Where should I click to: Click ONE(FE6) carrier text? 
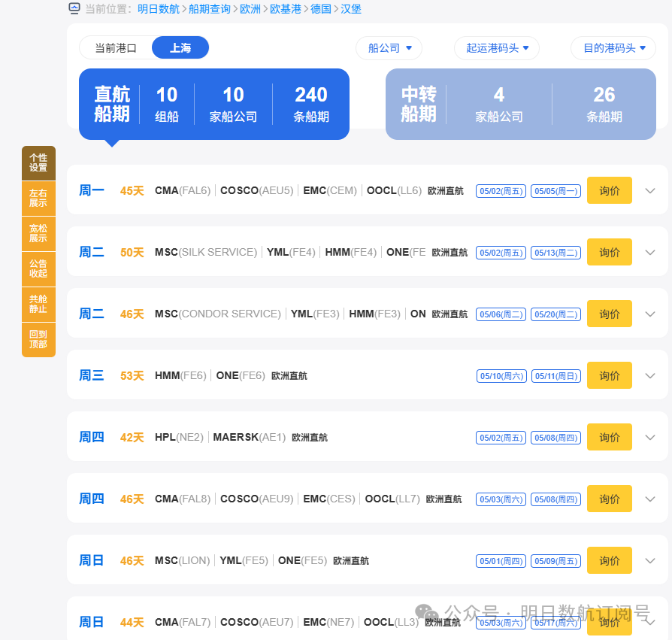tap(241, 376)
